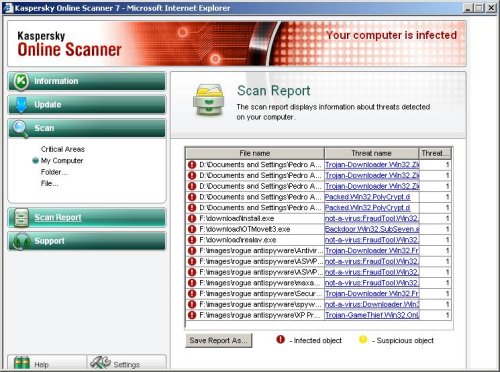500x372 pixels.
Task: Select rogue antispyware\mexa file entry
Action: click(x=261, y=283)
